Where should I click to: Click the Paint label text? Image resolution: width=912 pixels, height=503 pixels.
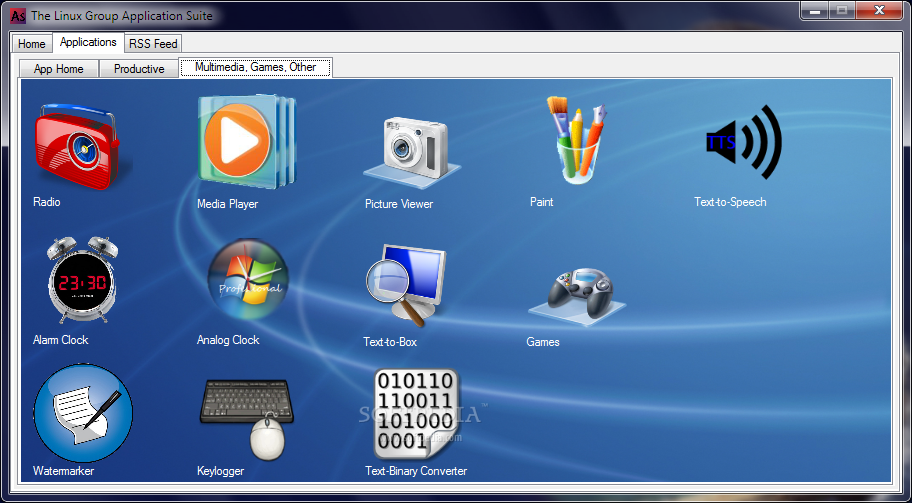coord(542,202)
